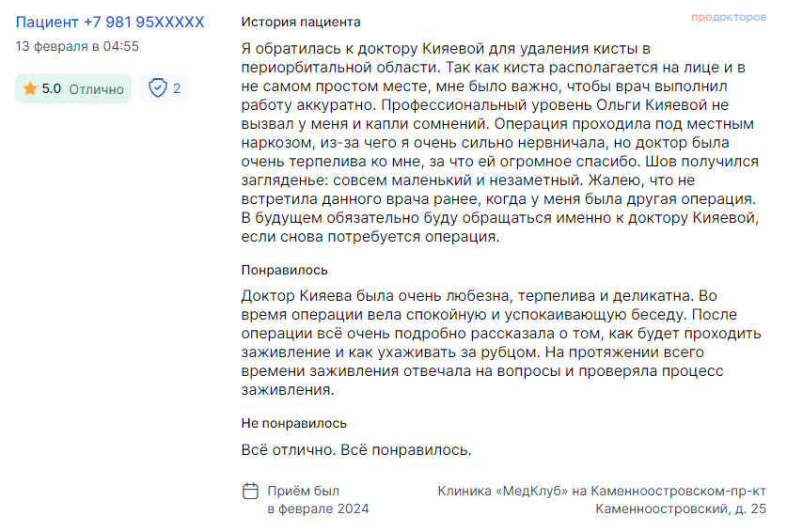
Task: Click the Приём был label
Action: pos(303,491)
